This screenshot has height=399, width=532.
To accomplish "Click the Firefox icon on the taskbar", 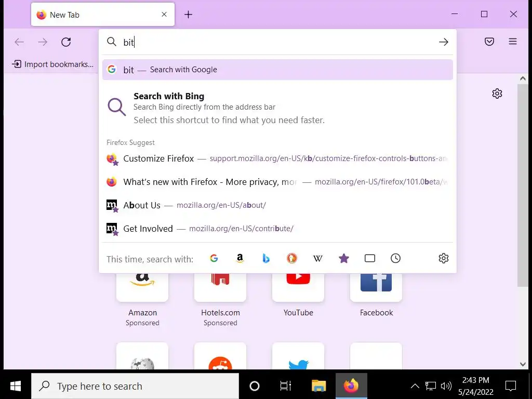I will tap(351, 386).
